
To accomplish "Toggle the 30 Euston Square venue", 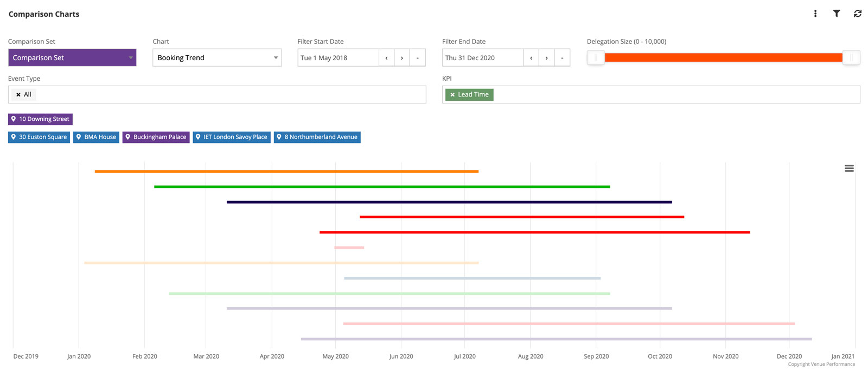I will point(39,137).
